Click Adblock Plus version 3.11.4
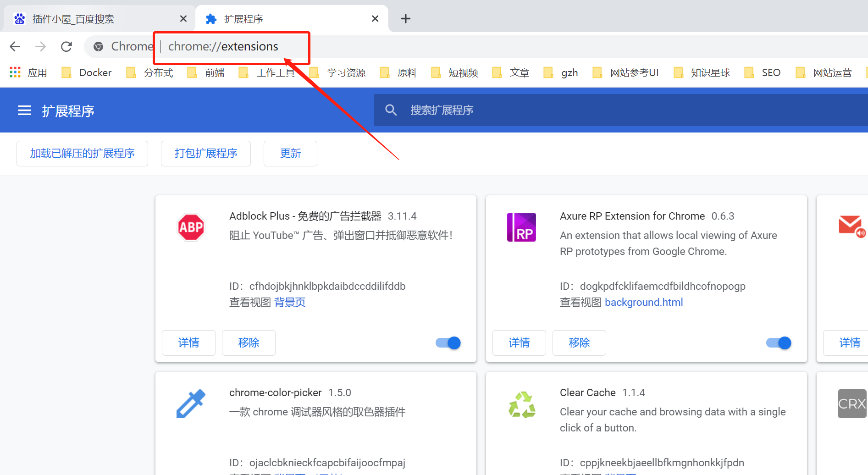868x475 pixels. (x=402, y=216)
